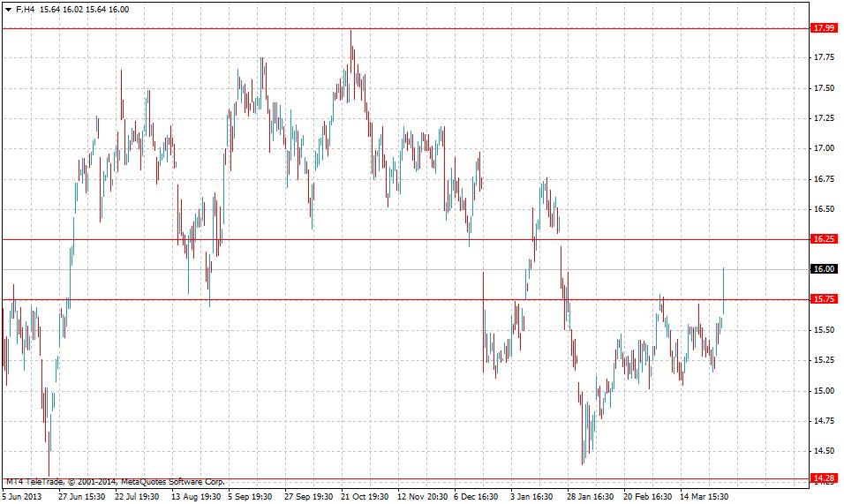844x504 pixels.
Task: Click the 16.75 price scale value
Action: coord(824,179)
